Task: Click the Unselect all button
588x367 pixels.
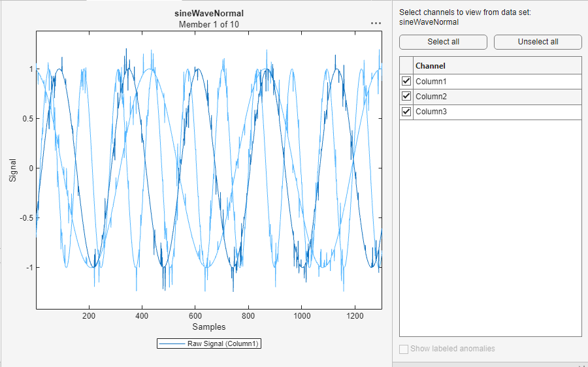Action: pos(538,42)
